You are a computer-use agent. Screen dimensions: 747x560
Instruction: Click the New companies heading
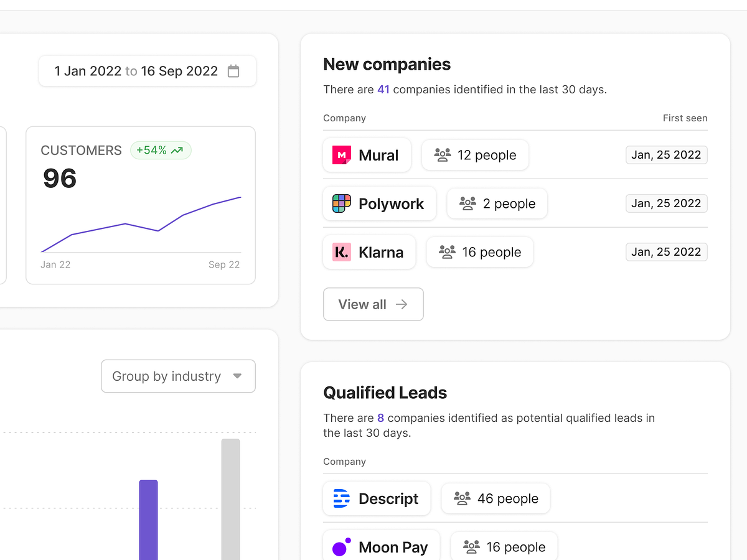tap(387, 64)
